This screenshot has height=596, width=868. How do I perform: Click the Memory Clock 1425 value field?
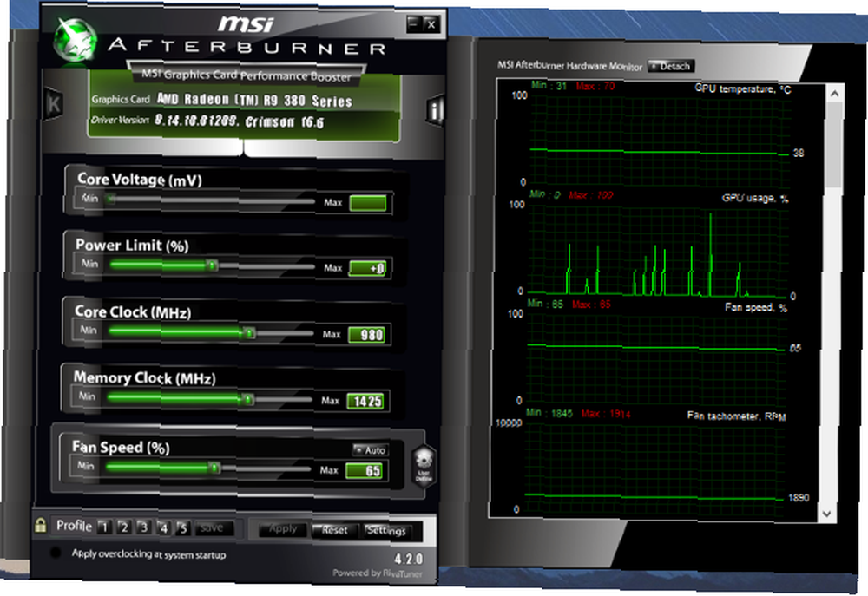365,401
